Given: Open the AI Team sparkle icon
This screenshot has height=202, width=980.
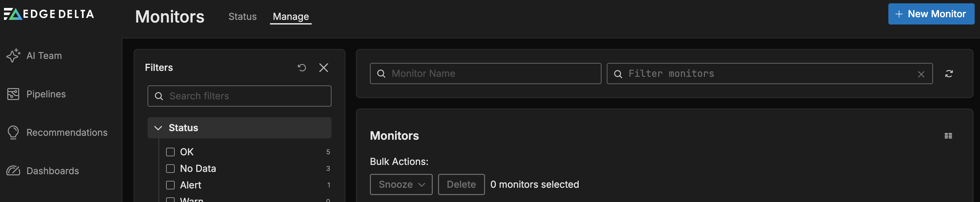Looking at the screenshot, I should [x=13, y=56].
